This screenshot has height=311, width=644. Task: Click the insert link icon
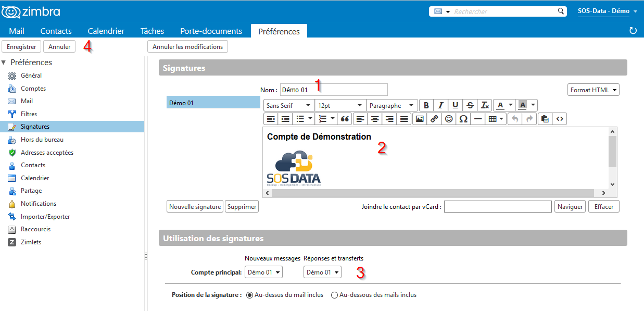tap(434, 119)
